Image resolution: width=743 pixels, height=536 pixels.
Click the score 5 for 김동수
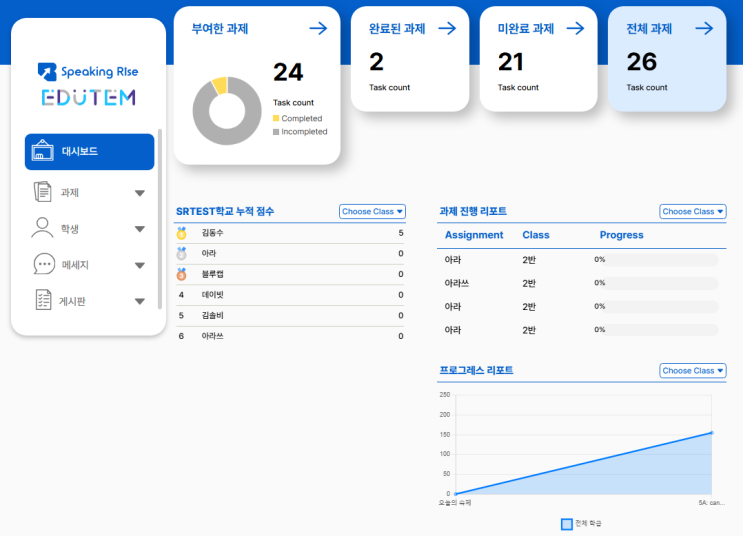401,233
